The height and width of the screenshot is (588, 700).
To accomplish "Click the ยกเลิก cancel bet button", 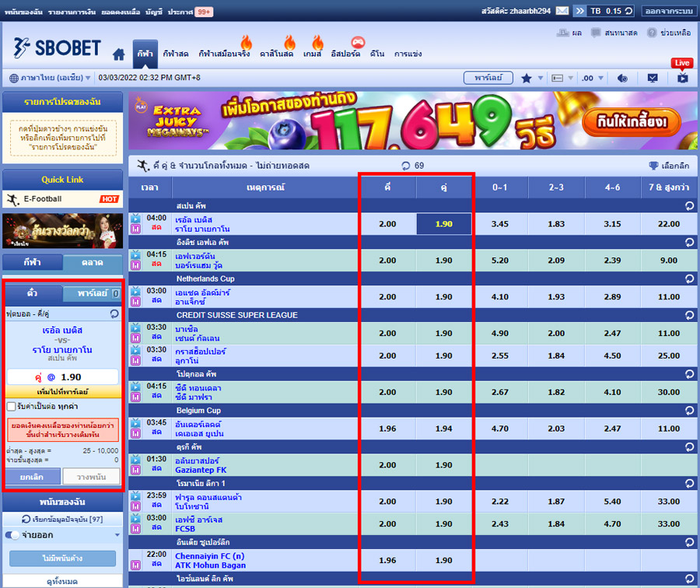I will point(32,477).
